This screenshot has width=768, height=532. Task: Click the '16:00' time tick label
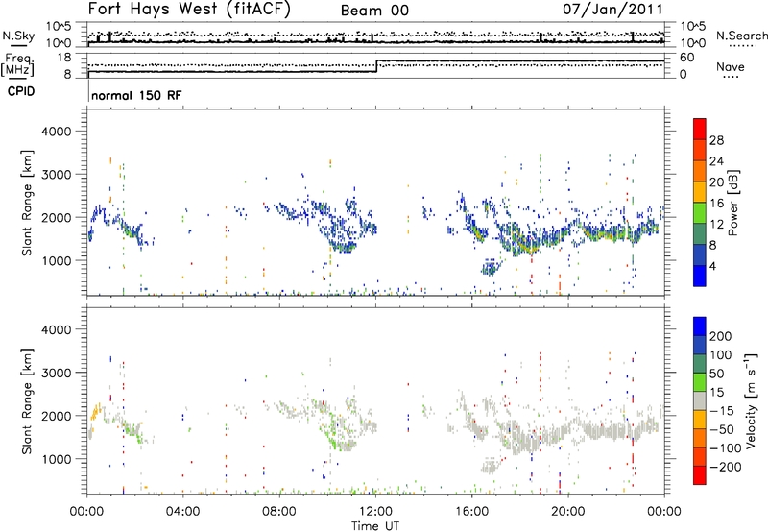[x=471, y=512]
